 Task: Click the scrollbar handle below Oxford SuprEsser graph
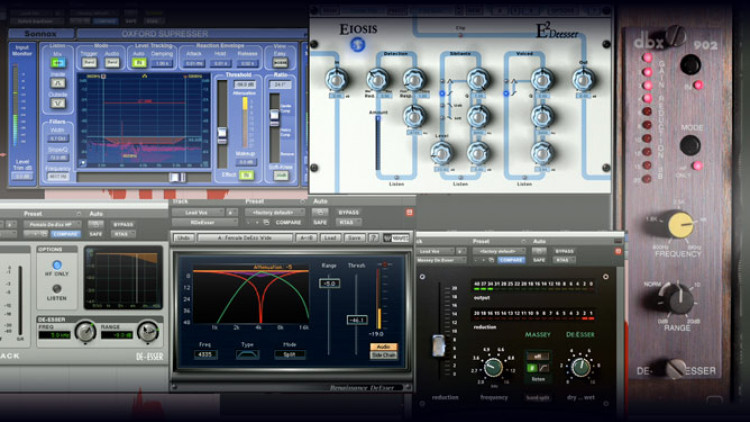[x=177, y=178]
